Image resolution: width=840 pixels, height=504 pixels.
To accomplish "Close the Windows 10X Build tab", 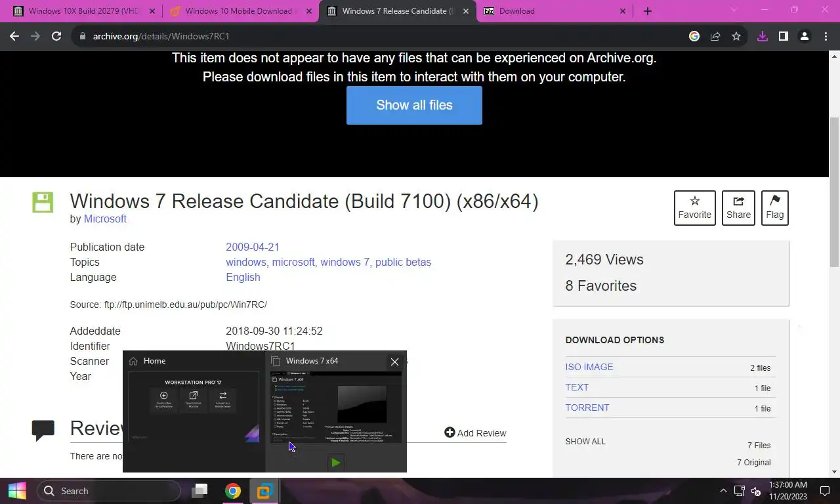I will (152, 11).
